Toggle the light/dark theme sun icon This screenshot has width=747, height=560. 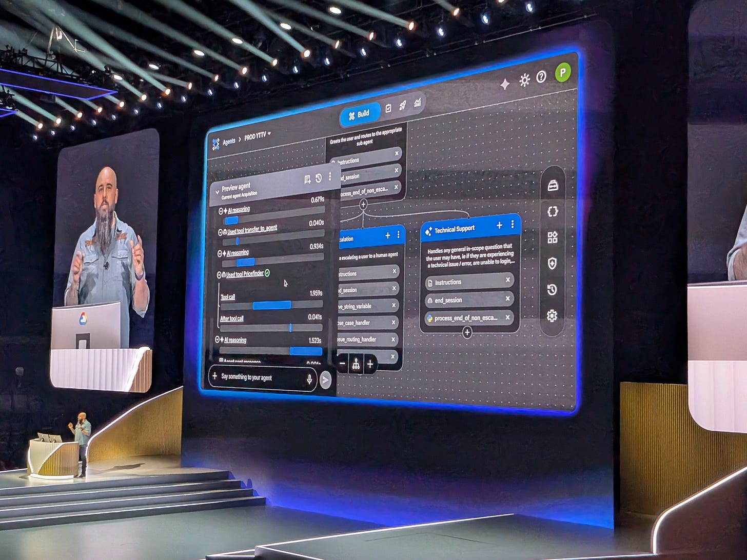pos(524,80)
